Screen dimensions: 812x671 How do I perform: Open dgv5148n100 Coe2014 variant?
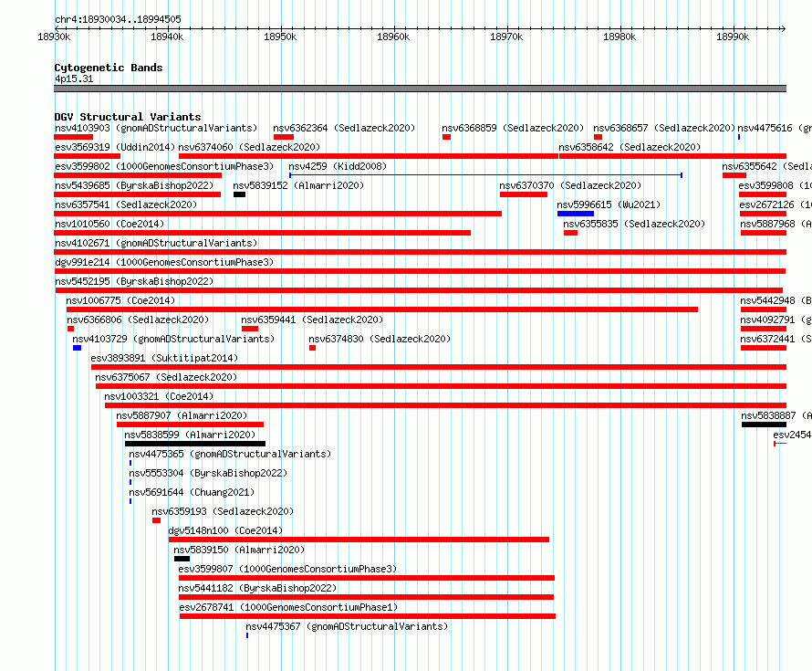click(x=225, y=530)
